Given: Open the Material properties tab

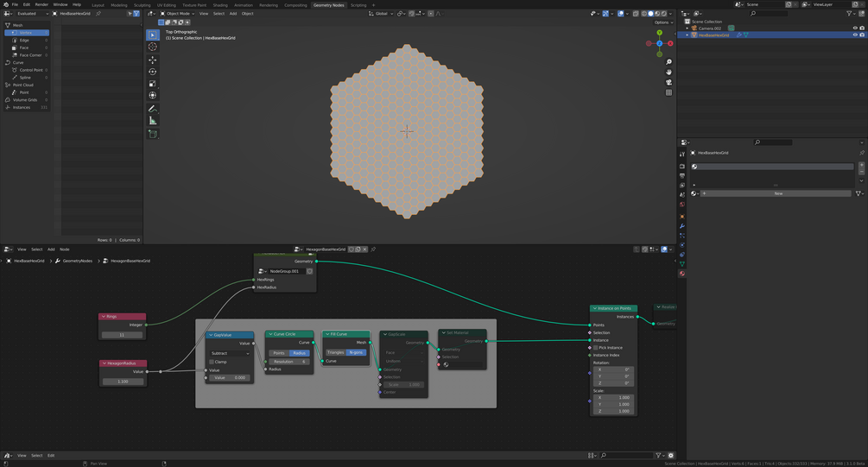Looking at the screenshot, I should pos(682,274).
